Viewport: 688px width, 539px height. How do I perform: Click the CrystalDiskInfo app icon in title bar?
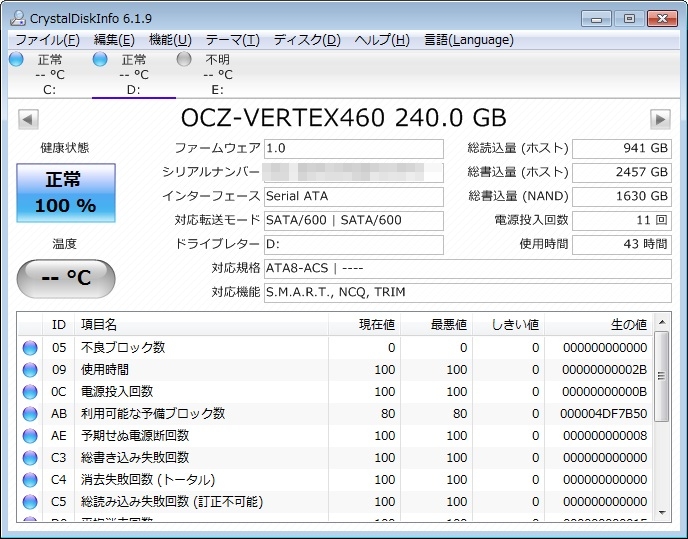click(x=17, y=17)
